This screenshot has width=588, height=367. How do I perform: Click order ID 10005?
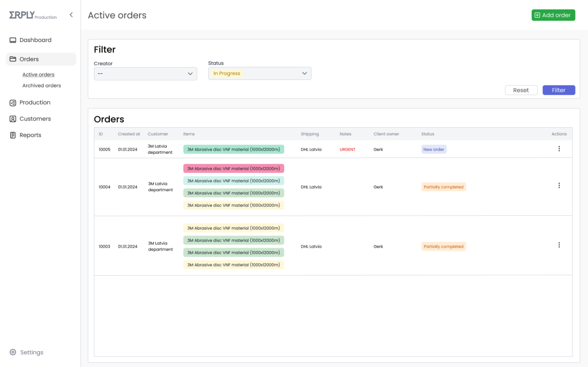coord(104,150)
